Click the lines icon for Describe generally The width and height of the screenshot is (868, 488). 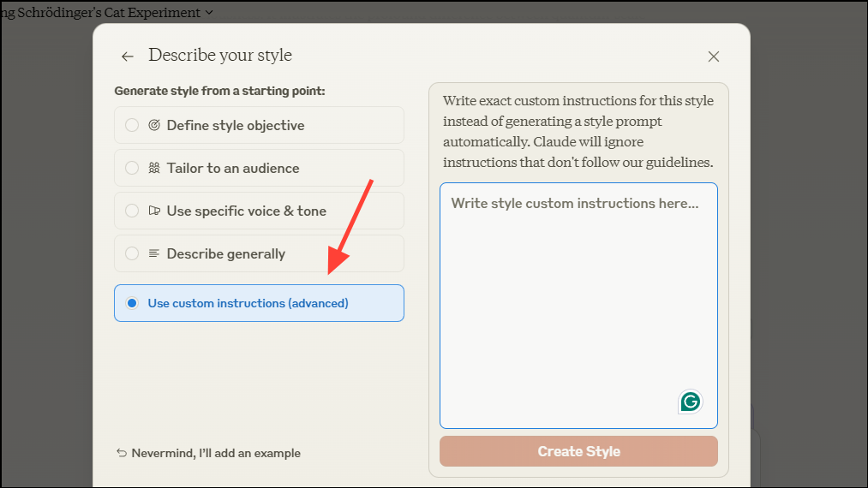tap(154, 253)
